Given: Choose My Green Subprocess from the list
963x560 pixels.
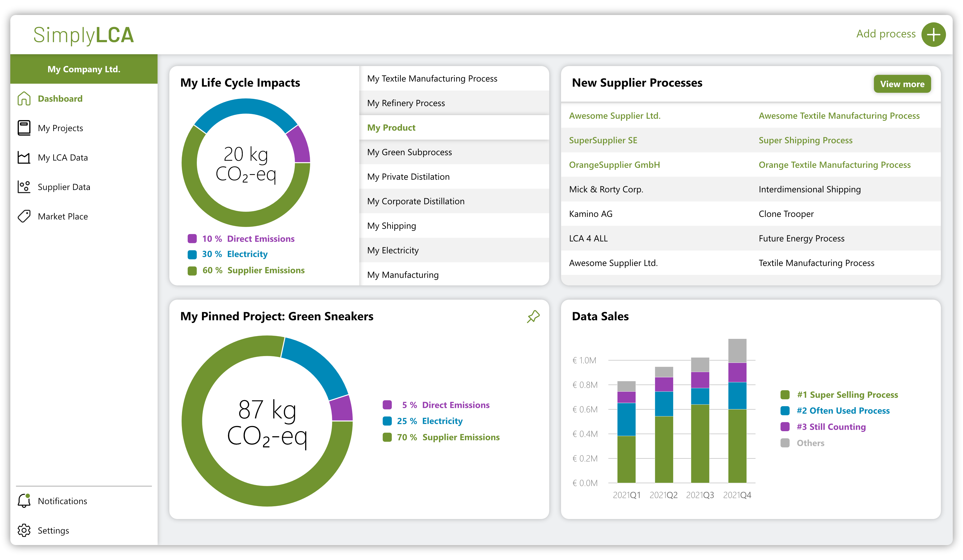Looking at the screenshot, I should 409,152.
